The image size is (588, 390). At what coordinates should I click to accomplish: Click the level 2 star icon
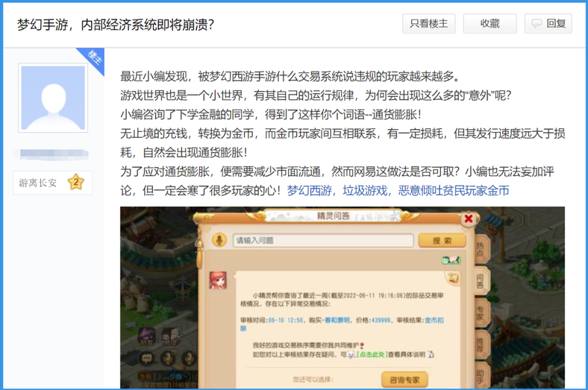(x=76, y=183)
